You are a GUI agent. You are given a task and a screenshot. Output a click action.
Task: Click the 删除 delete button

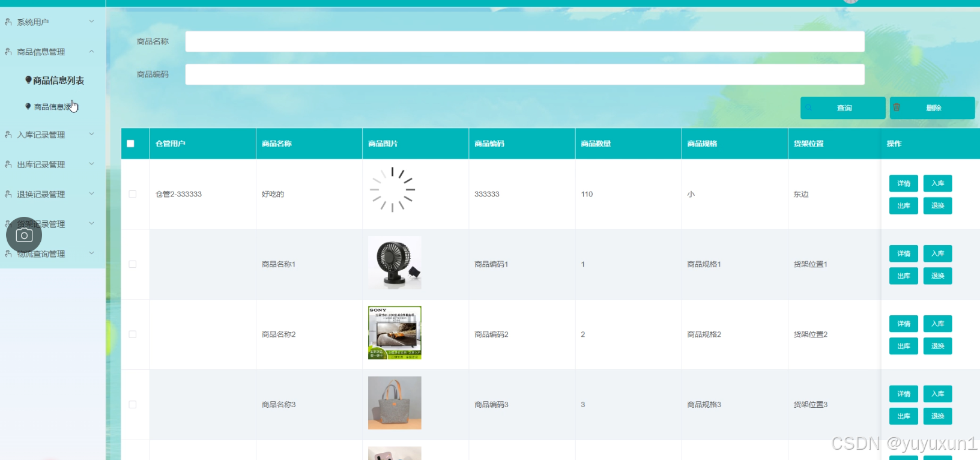pyautogui.click(x=932, y=108)
